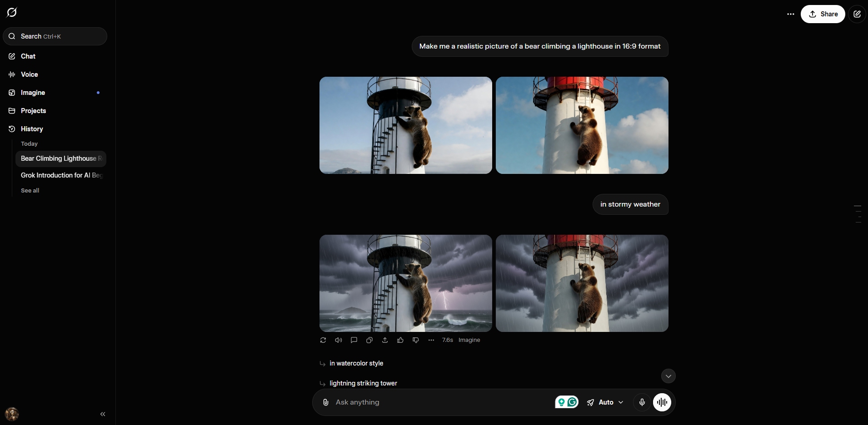Open Imagine in the sidebar
Viewport: 868px width, 425px height.
tap(33, 93)
